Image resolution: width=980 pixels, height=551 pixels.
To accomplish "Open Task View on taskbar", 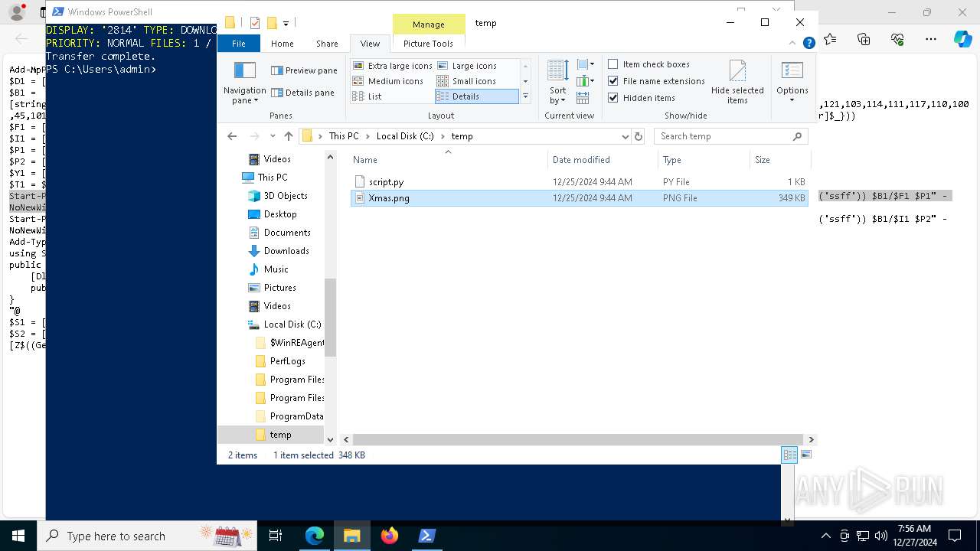I will [x=276, y=536].
